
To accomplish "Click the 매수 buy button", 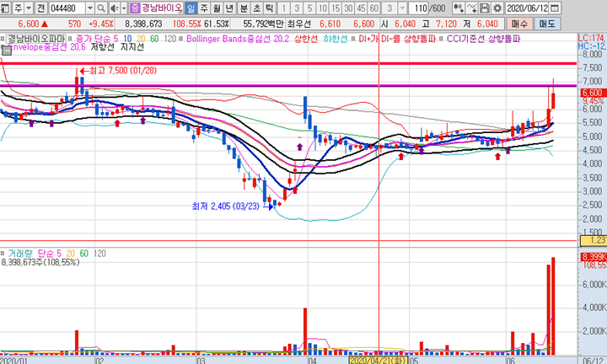I will tap(519, 24).
